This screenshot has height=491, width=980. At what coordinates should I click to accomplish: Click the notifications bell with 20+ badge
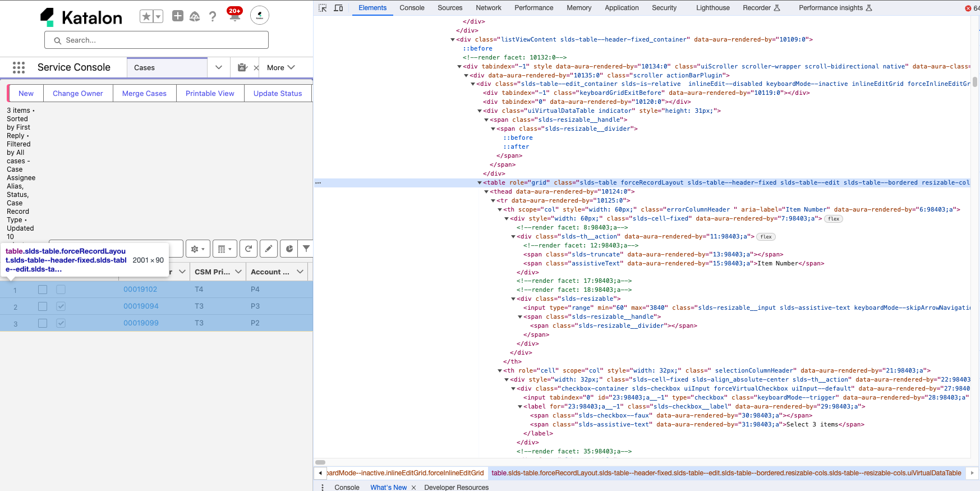(234, 15)
